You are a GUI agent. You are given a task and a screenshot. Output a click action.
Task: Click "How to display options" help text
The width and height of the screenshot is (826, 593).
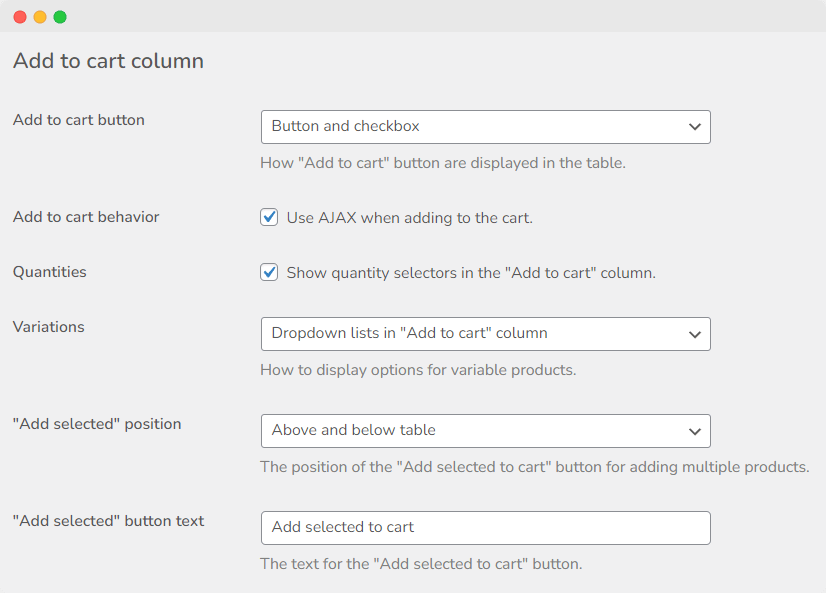(418, 370)
